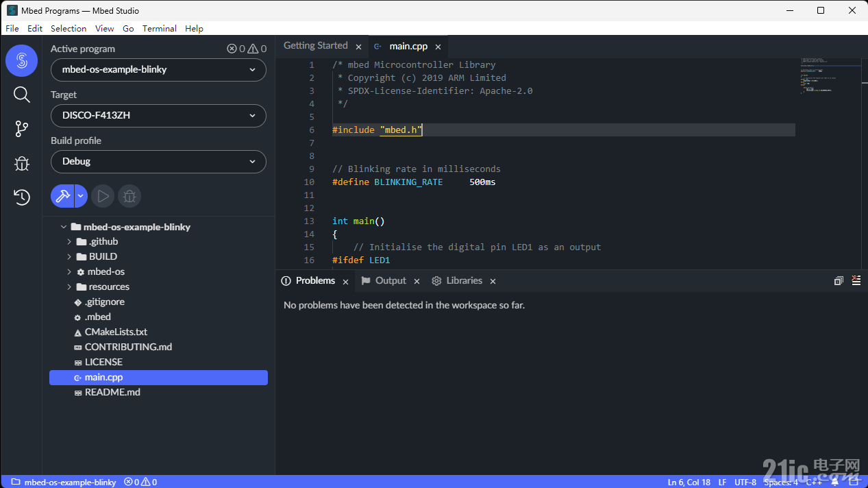Screen dimensions: 868x488
Task: Open Build profile dropdown Debug
Action: pyautogui.click(x=158, y=161)
